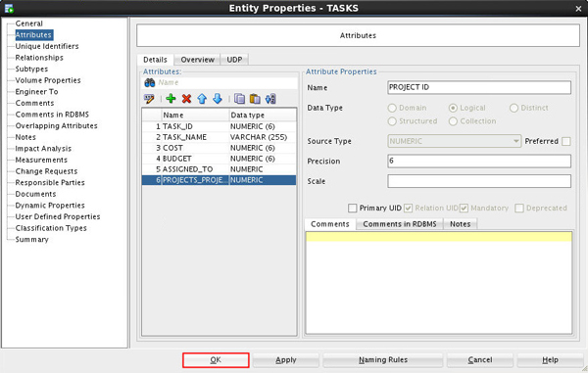Image resolution: width=588 pixels, height=373 pixels.
Task: Click the Data type column header
Action: [x=263, y=115]
